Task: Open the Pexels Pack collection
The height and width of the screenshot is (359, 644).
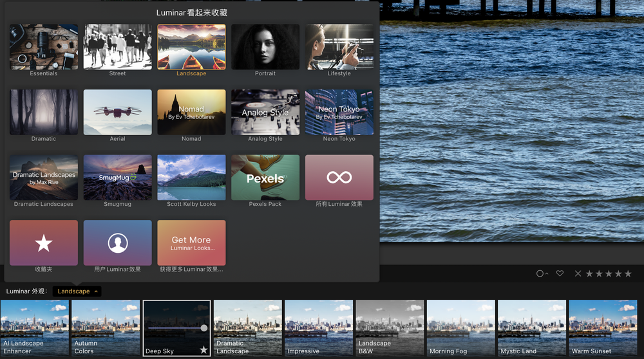Action: [x=265, y=177]
